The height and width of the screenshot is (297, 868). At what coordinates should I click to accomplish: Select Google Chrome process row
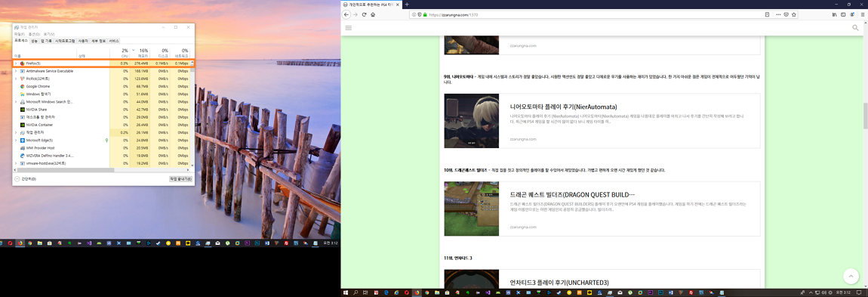tap(101, 86)
